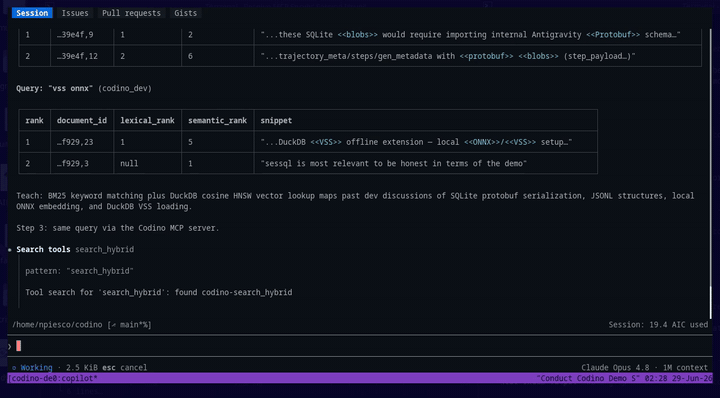Click the prompt chevron before the cursor
The height and width of the screenshot is (398, 720).
tap(10, 346)
